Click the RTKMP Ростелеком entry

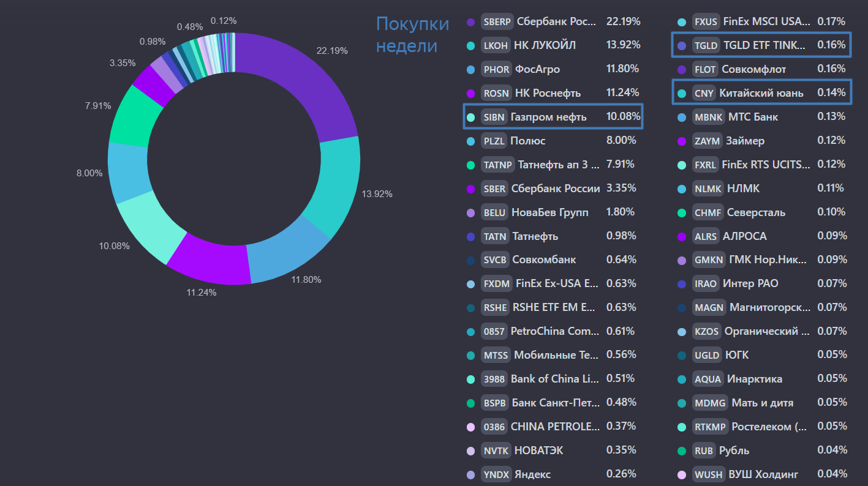(762, 427)
